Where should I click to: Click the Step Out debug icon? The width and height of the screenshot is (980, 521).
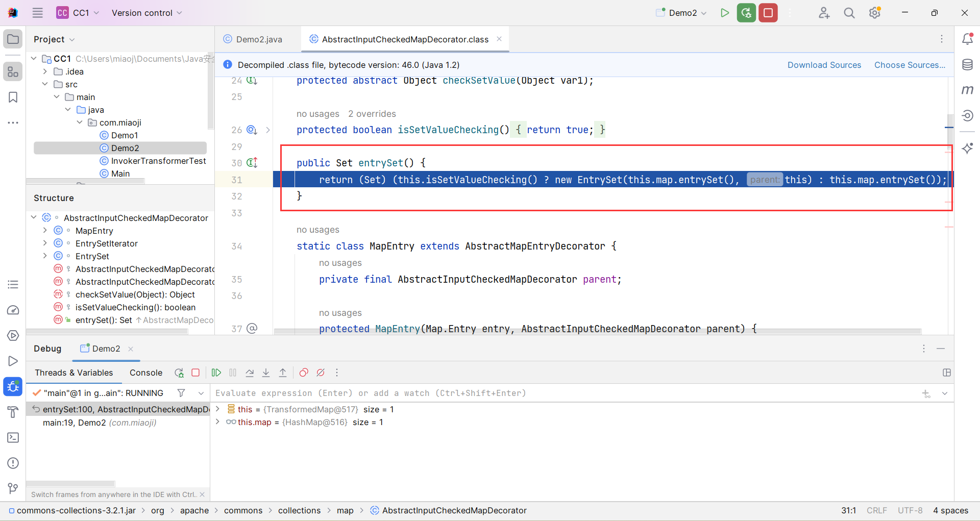click(283, 373)
